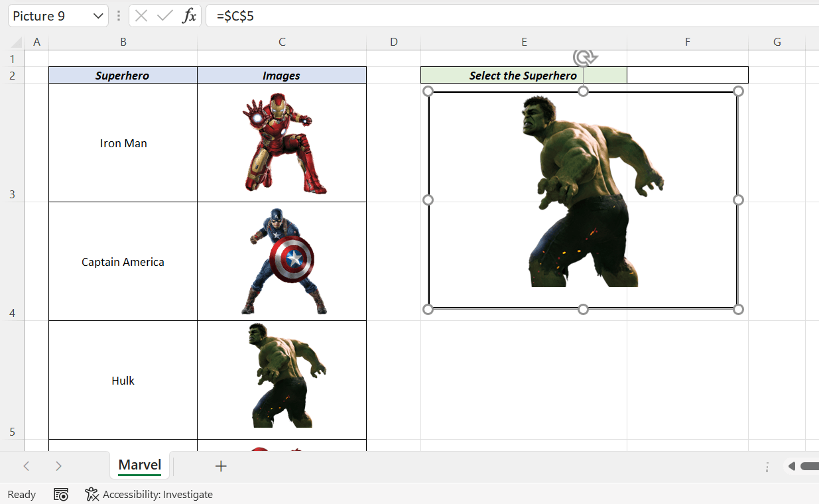Image resolution: width=819 pixels, height=504 pixels.
Task: Select the Iron Man image in column C
Action: tap(281, 142)
